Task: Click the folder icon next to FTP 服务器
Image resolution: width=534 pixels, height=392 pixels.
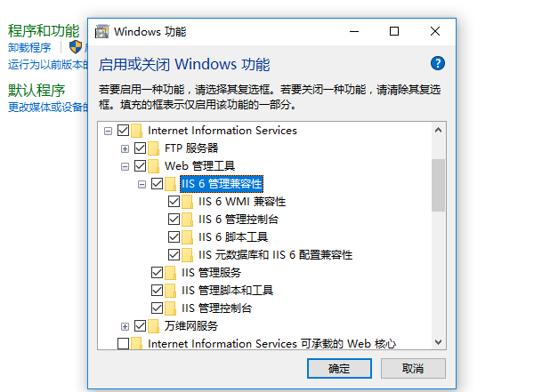Action: pos(154,148)
